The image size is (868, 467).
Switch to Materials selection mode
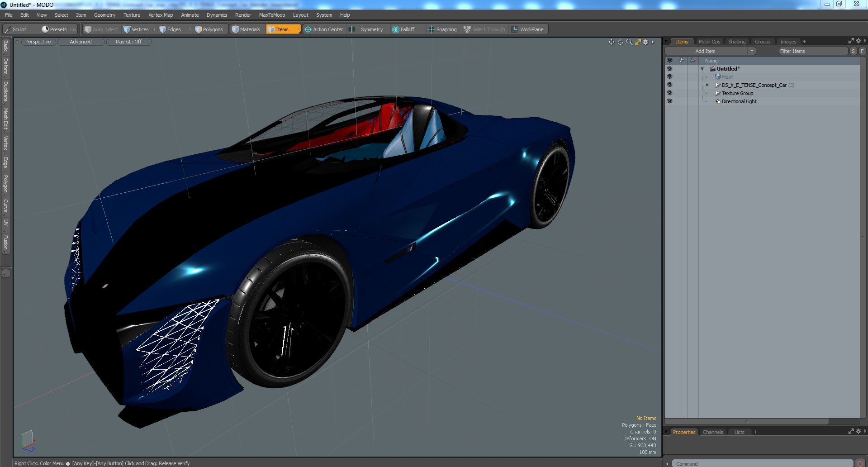(247, 29)
